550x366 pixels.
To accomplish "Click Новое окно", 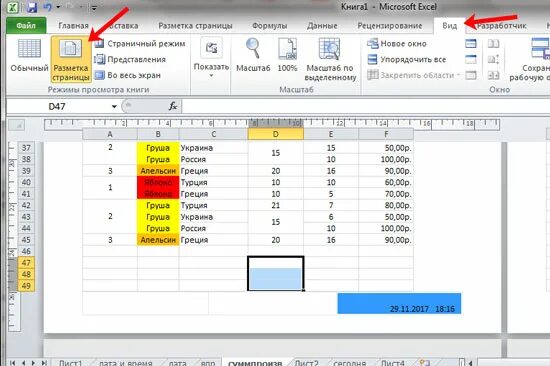I will tap(397, 44).
